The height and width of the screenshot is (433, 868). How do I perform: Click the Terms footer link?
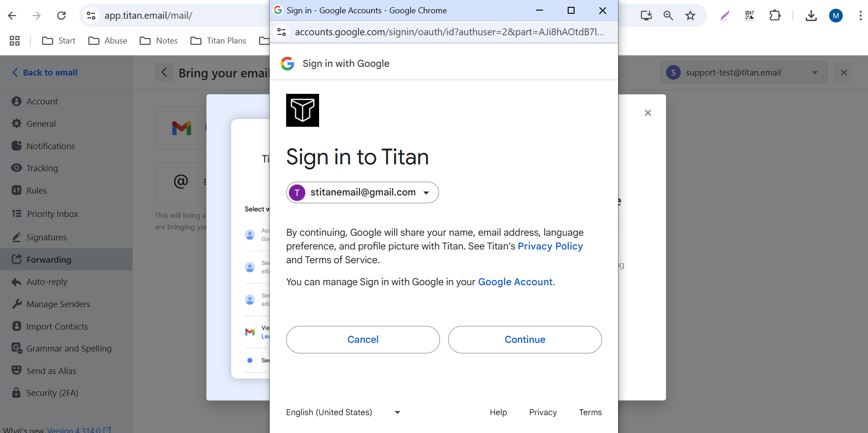(x=590, y=412)
